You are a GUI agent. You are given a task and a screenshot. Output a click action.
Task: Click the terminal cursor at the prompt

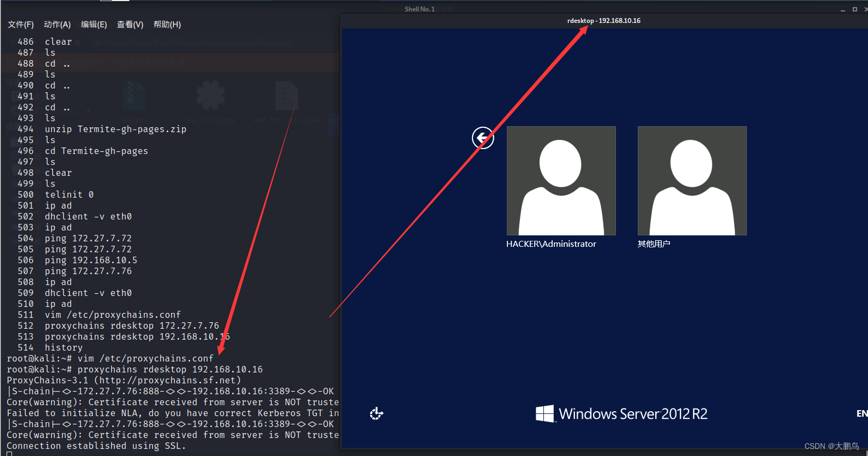(9, 454)
